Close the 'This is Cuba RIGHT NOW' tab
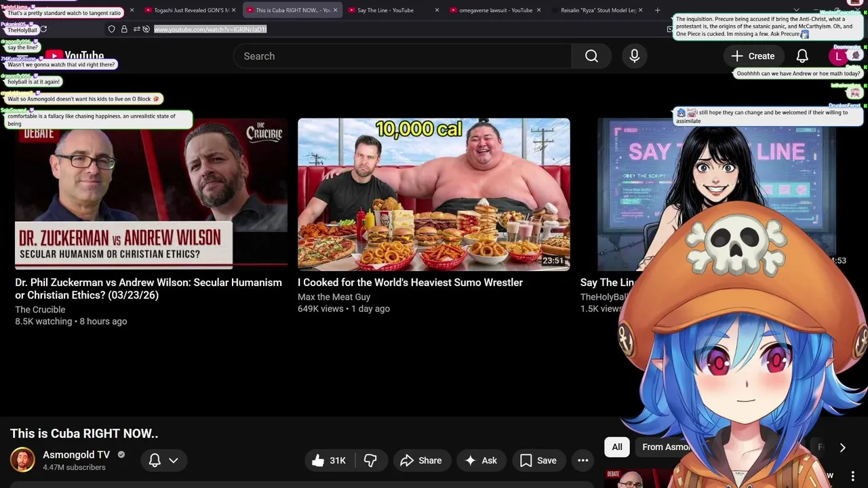 [x=335, y=10]
